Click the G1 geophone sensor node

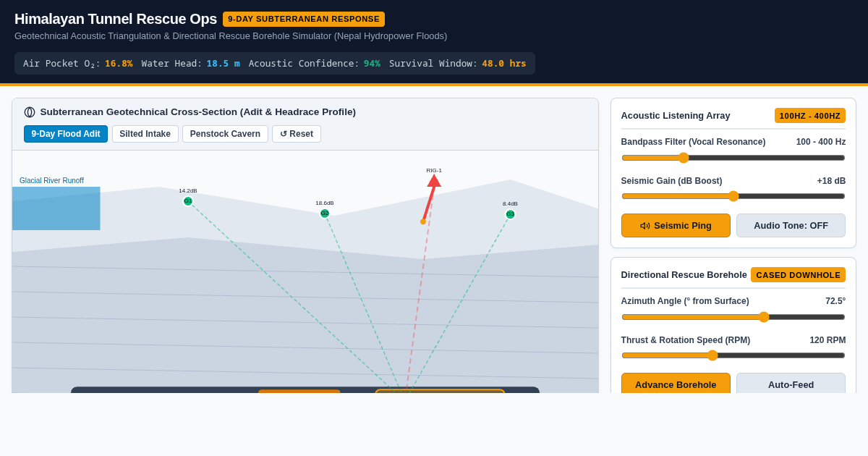click(x=188, y=201)
